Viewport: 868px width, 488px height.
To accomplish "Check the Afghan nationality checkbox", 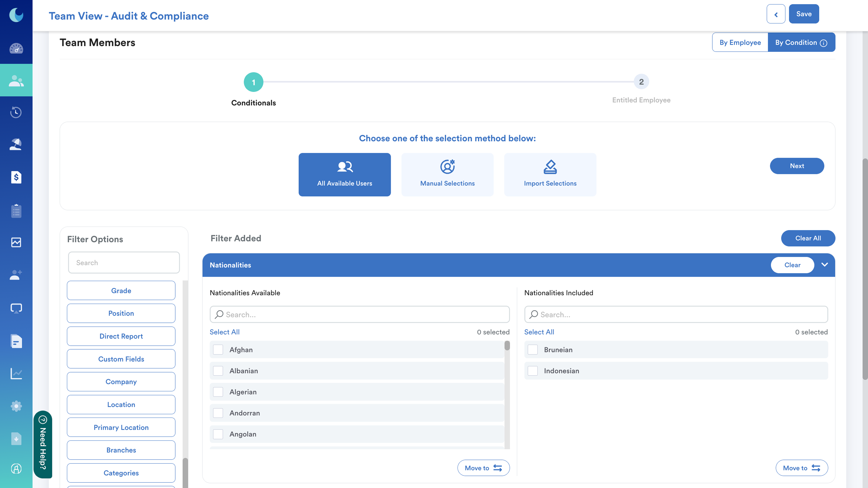I will tap(218, 350).
